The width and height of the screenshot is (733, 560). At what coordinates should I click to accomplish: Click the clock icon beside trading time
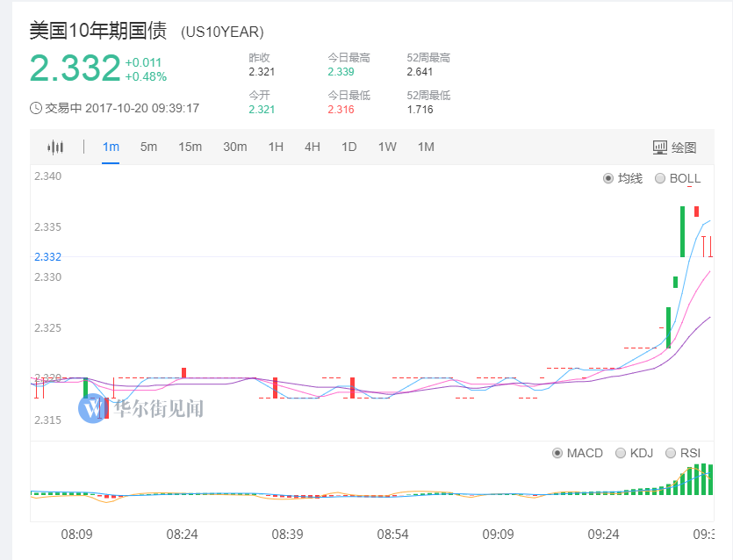pyautogui.click(x=36, y=108)
